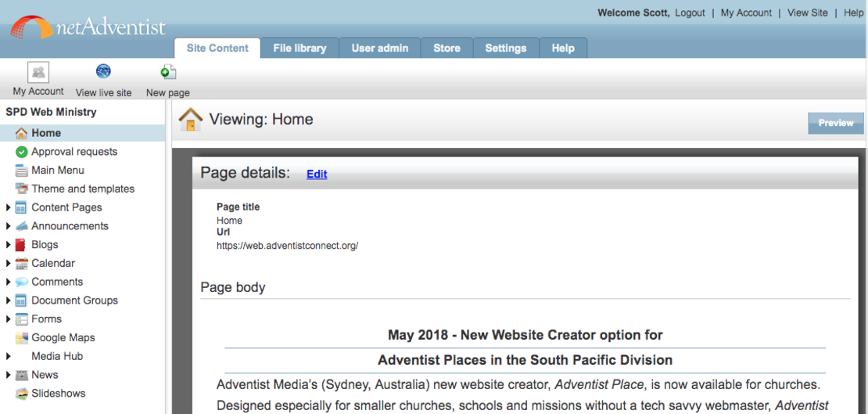Image resolution: width=868 pixels, height=414 pixels.
Task: Select Main Menu in the tree
Action: tap(58, 170)
